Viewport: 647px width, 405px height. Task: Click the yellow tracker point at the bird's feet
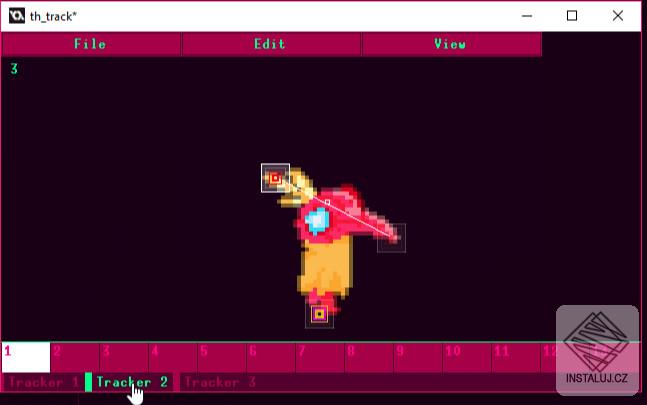tap(319, 314)
